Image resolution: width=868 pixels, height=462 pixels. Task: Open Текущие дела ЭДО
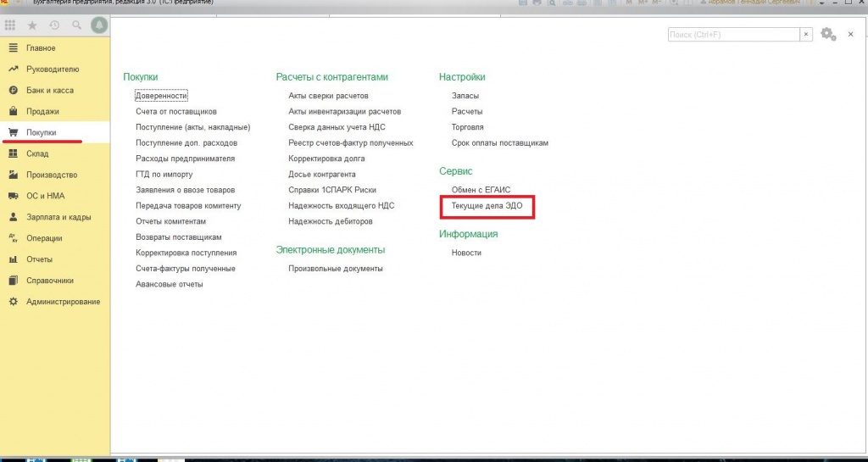(487, 205)
